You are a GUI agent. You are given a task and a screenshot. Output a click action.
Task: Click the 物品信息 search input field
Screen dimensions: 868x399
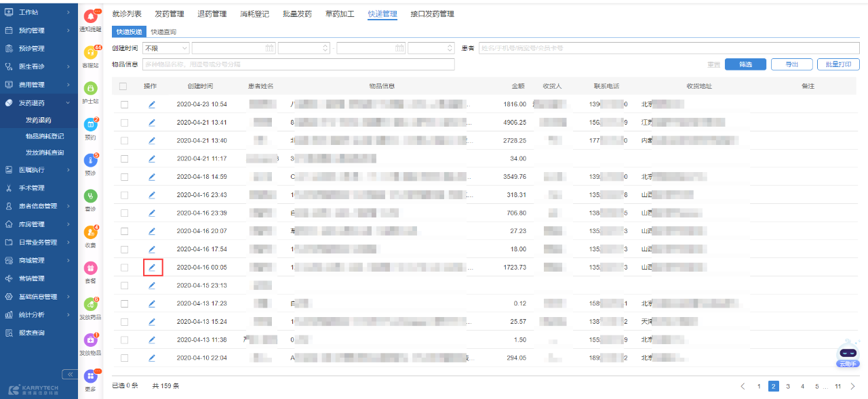pos(298,64)
